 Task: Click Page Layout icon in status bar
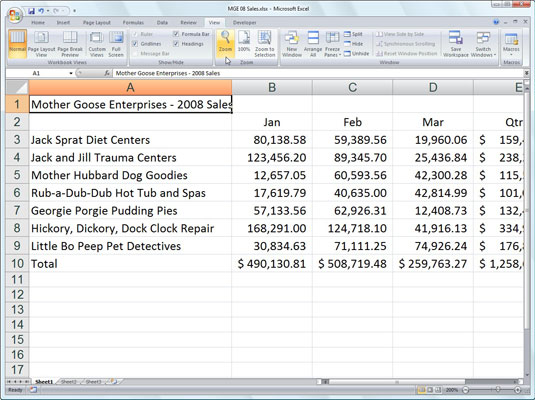pyautogui.click(x=430, y=390)
